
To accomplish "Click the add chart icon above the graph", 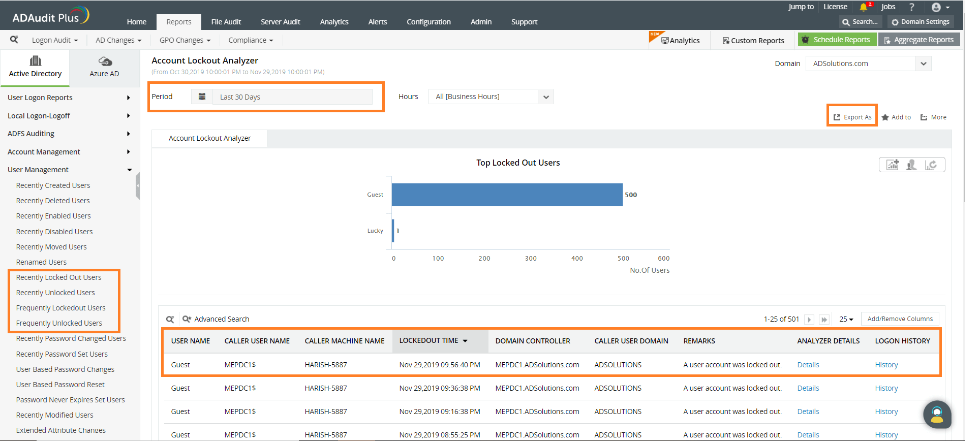I will [x=893, y=165].
